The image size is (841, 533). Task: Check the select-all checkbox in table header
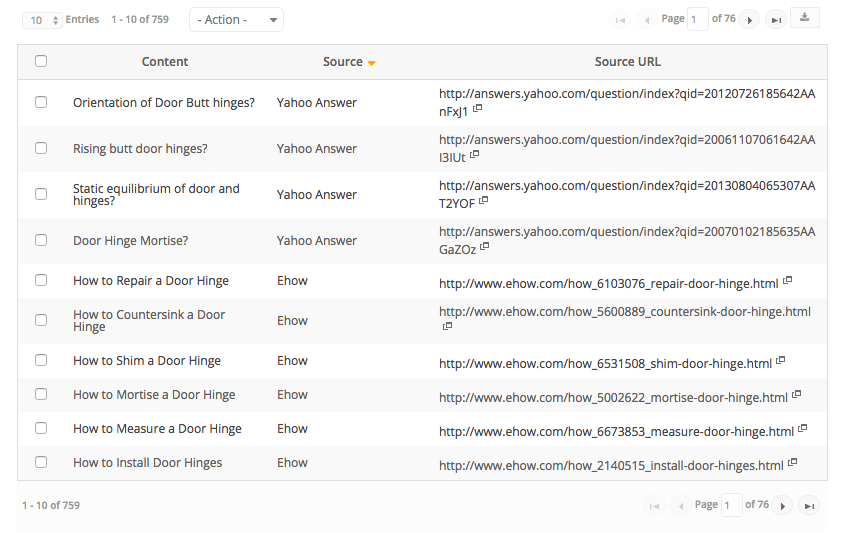click(41, 61)
